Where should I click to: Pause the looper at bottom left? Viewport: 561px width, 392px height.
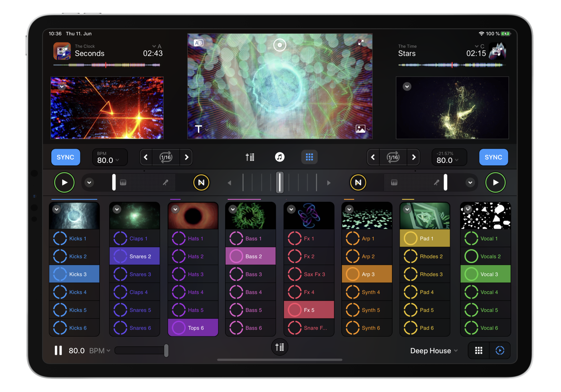click(58, 350)
